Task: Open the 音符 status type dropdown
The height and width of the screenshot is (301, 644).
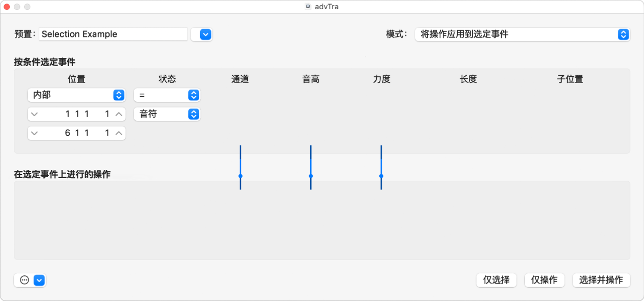Action: tap(167, 114)
